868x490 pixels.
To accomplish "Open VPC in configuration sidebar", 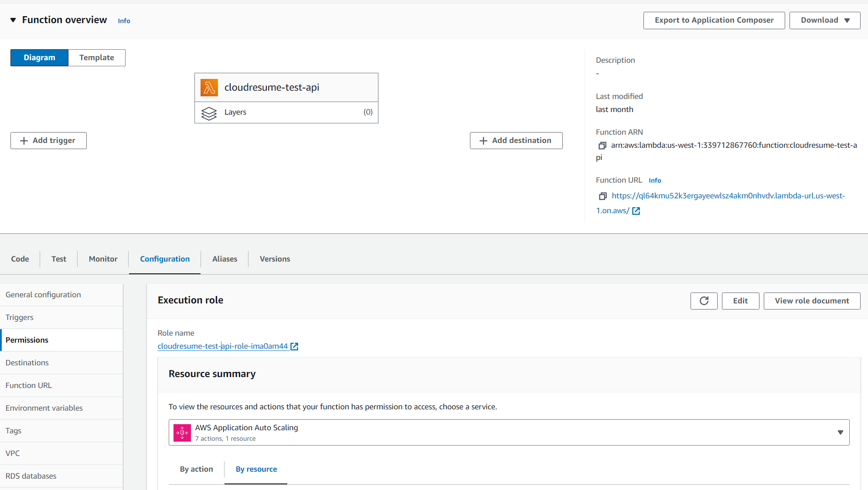I will 61,453.
